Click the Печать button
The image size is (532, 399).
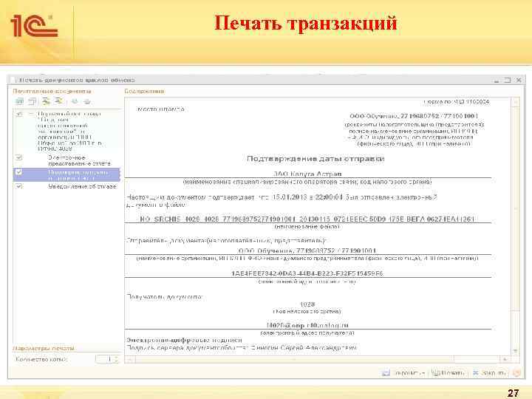click(448, 373)
